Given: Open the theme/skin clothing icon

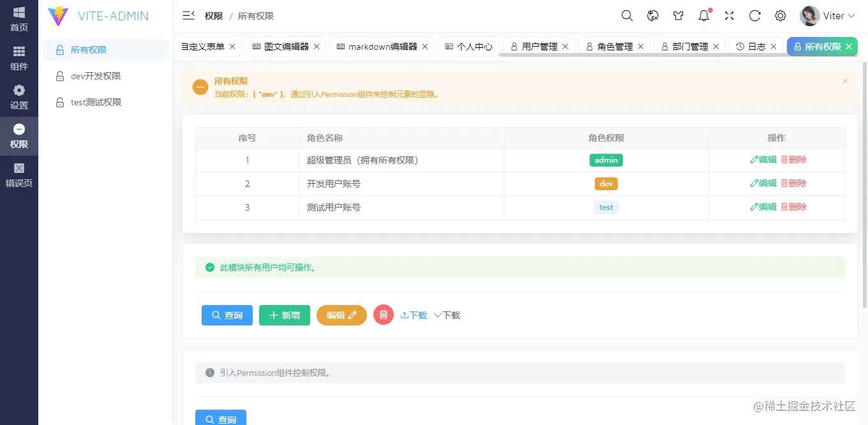Looking at the screenshot, I should point(678,15).
